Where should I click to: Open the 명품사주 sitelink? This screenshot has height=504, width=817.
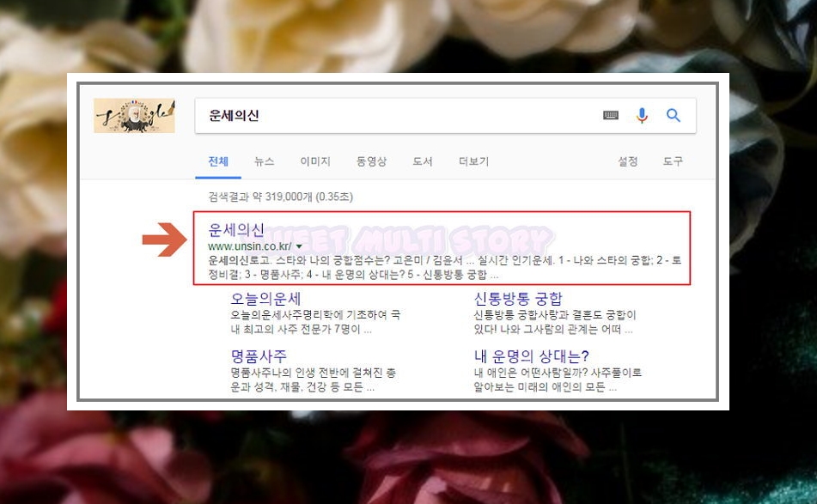click(259, 356)
